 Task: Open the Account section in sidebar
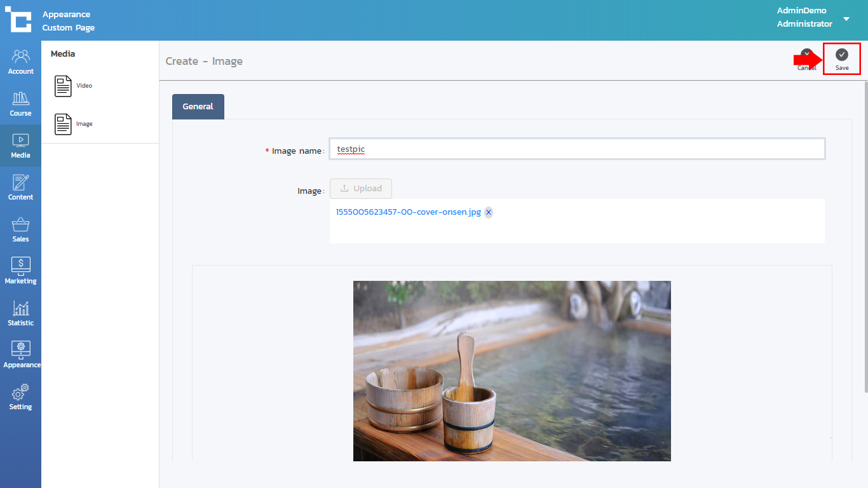20,62
